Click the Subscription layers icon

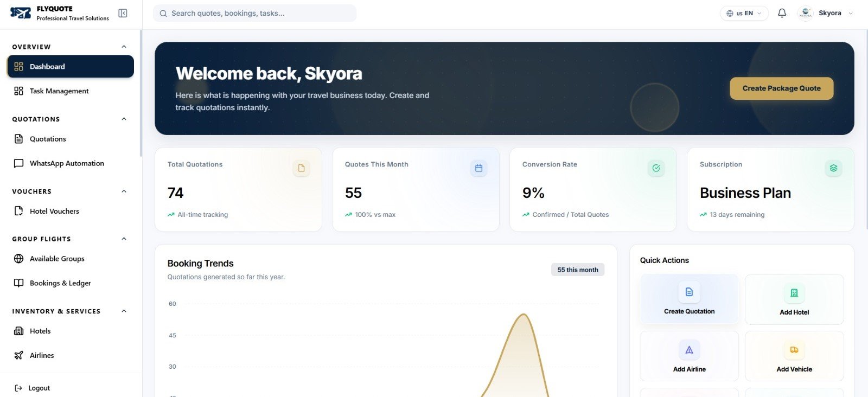point(833,168)
